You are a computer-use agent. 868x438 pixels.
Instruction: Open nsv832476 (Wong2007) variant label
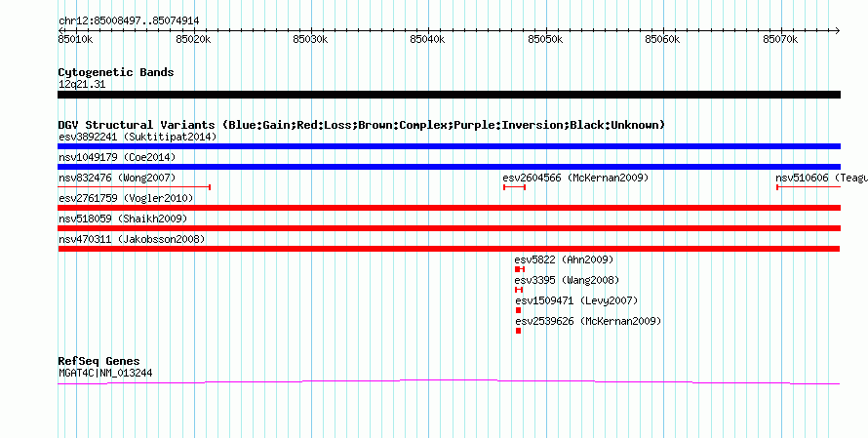117,178
